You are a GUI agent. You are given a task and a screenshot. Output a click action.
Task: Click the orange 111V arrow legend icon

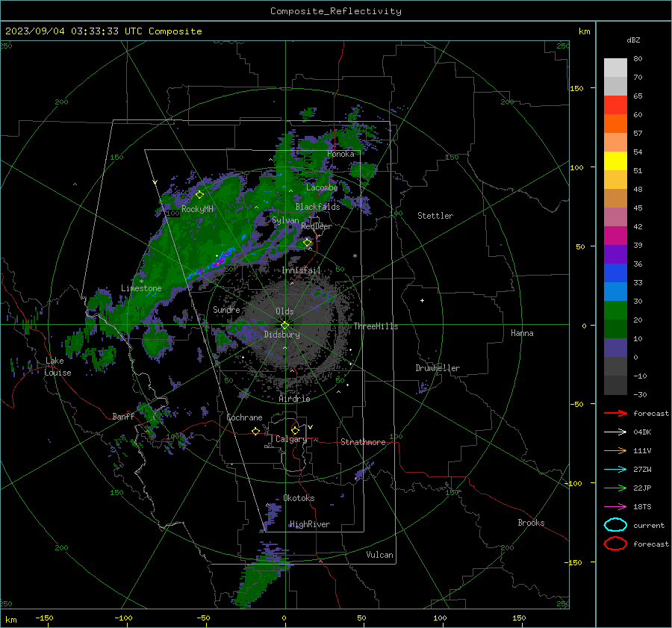pos(615,450)
